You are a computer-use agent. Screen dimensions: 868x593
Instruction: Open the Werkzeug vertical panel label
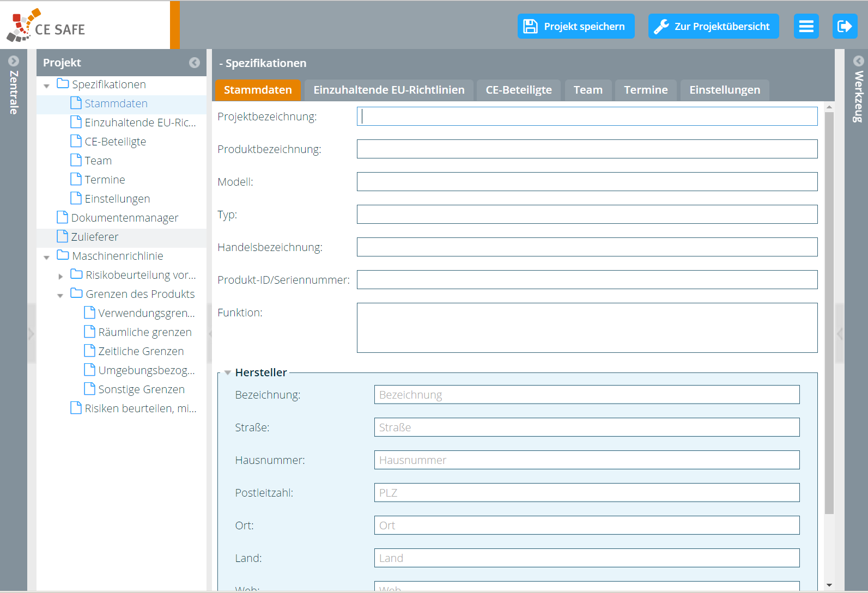(x=858, y=96)
